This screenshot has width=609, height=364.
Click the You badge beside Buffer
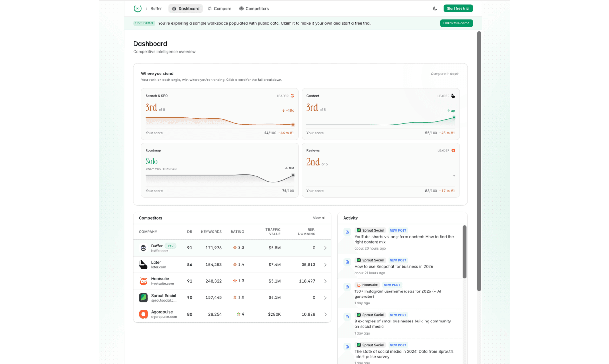(x=170, y=246)
